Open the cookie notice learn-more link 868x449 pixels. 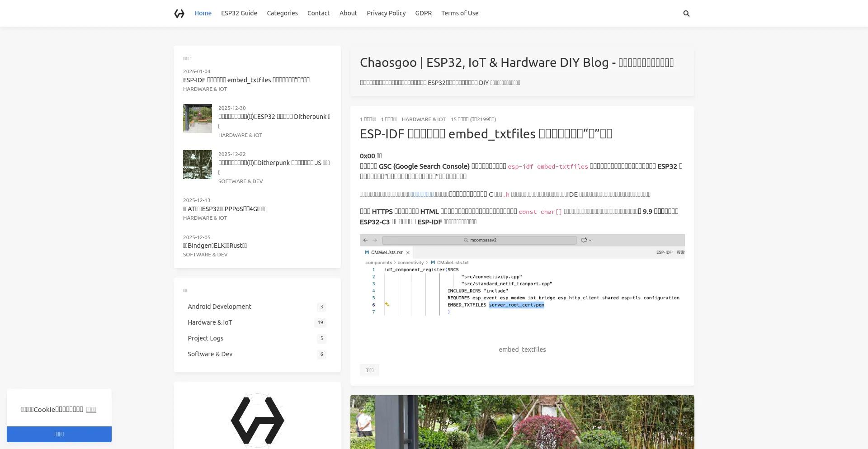91,410
